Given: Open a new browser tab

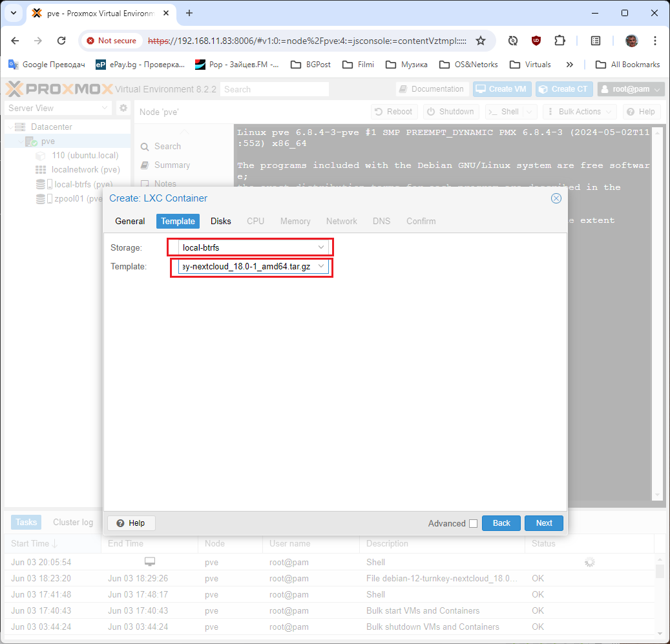Looking at the screenshot, I should (x=189, y=13).
